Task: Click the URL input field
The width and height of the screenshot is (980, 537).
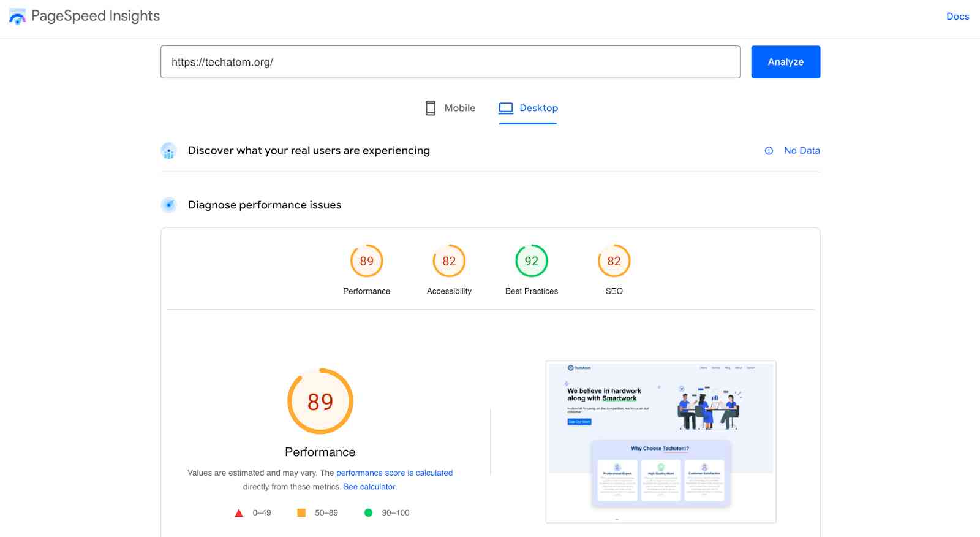Action: [x=450, y=62]
